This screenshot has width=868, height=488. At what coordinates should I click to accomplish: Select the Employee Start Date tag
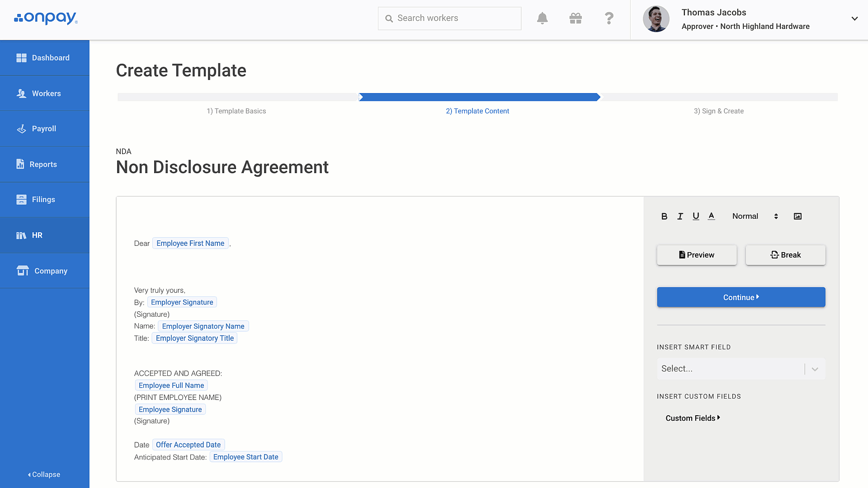[246, 457]
